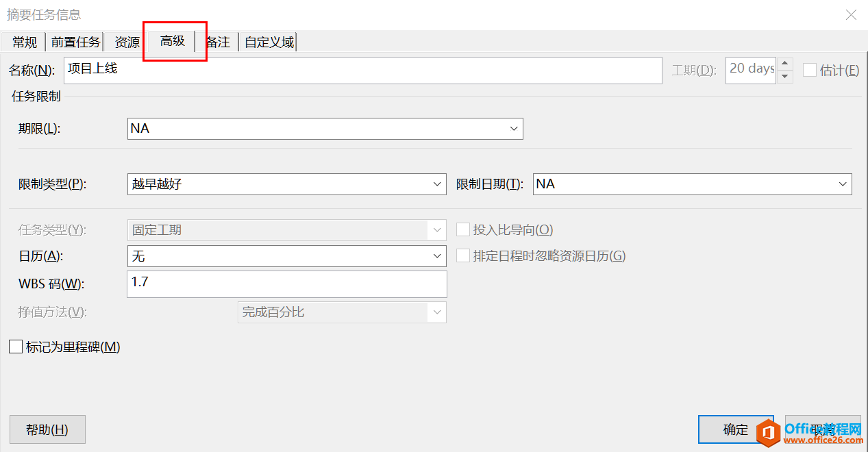Go to the 备注 tab

click(x=218, y=42)
